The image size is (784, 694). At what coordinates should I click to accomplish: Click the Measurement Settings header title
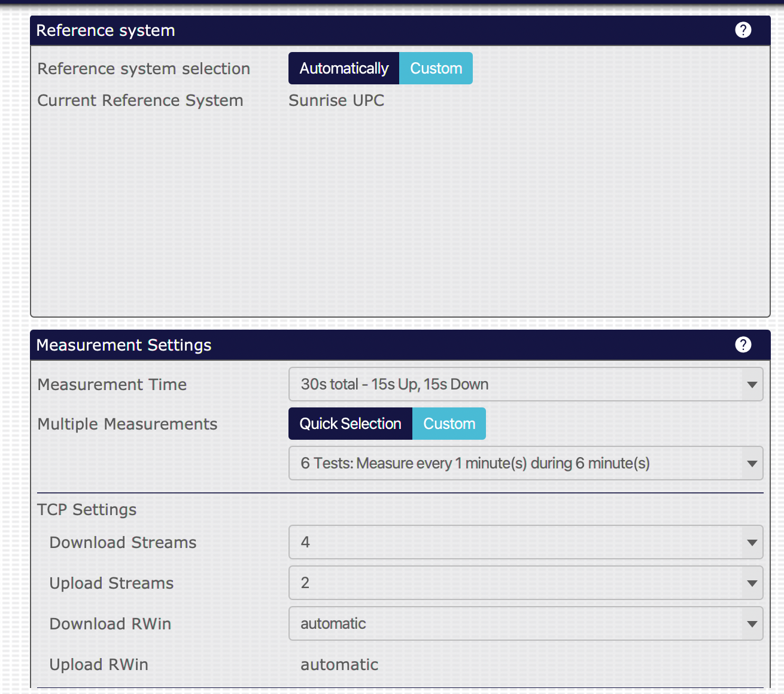pyautogui.click(x=124, y=345)
